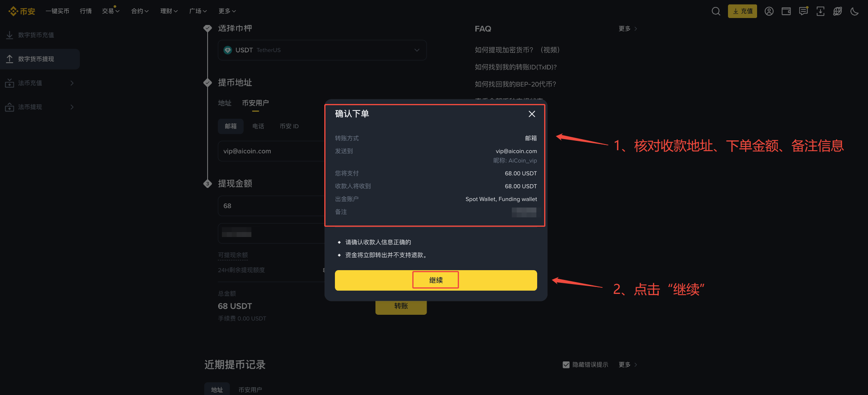Open the orders list icon
Viewport: 868px width, 395px height.
pos(803,11)
